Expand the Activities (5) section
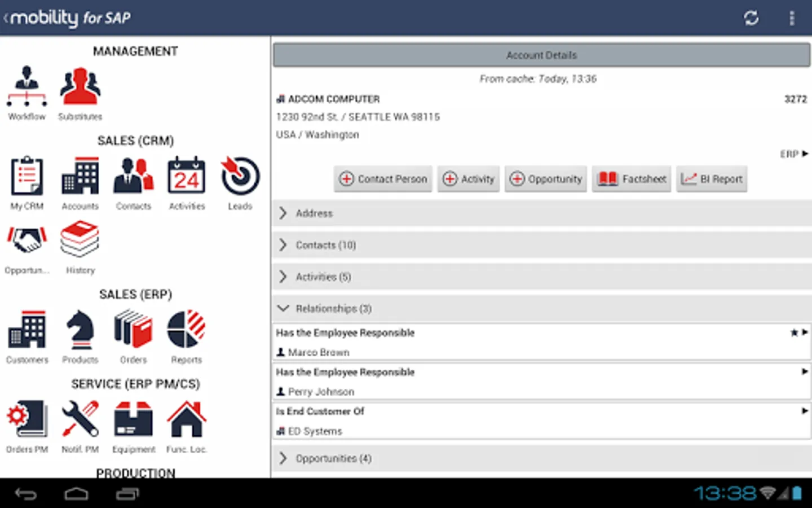 (x=542, y=277)
